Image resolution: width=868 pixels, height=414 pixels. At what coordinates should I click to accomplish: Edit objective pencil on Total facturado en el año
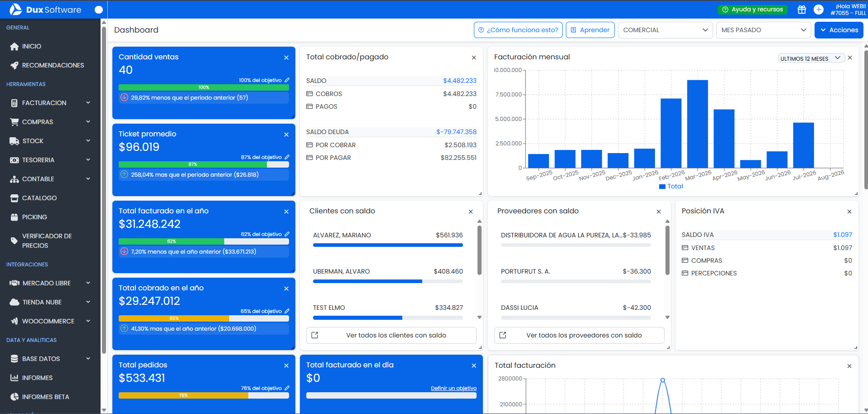[x=287, y=234]
